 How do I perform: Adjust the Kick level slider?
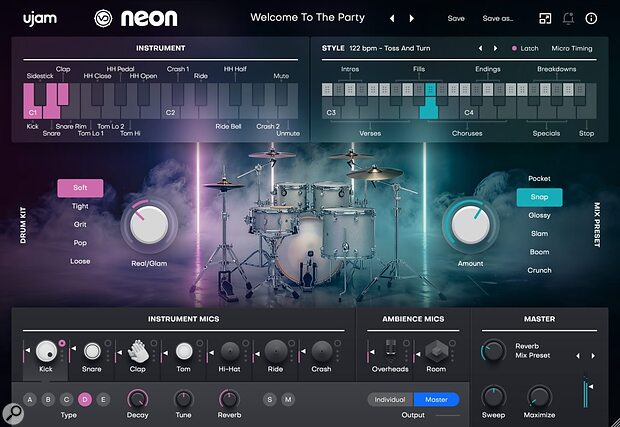tap(26, 351)
